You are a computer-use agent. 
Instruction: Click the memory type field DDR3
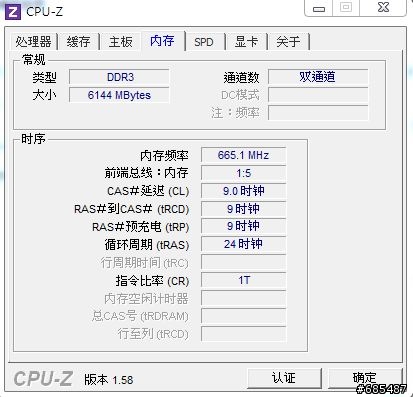pyautogui.click(x=119, y=77)
